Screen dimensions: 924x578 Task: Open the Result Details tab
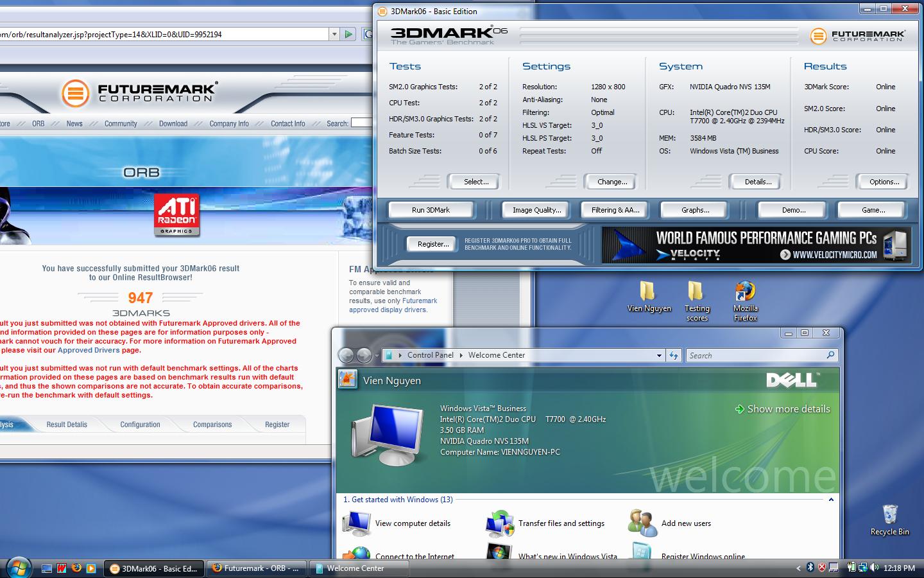67,425
